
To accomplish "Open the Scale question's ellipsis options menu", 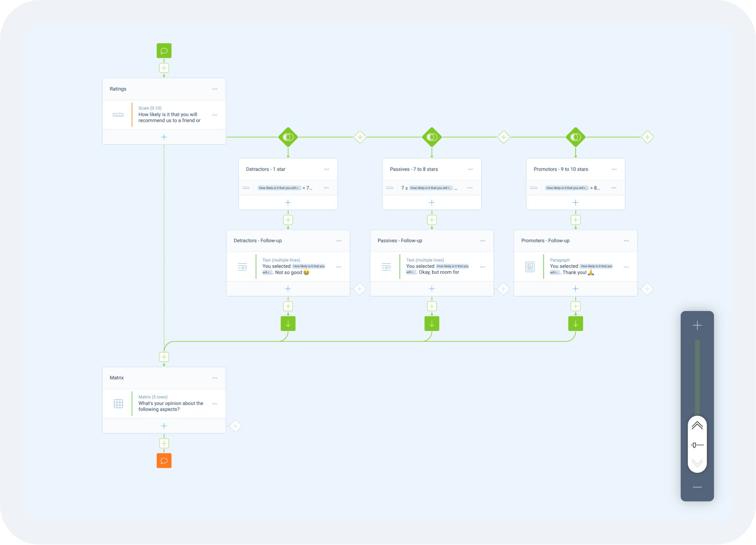I will (215, 115).
